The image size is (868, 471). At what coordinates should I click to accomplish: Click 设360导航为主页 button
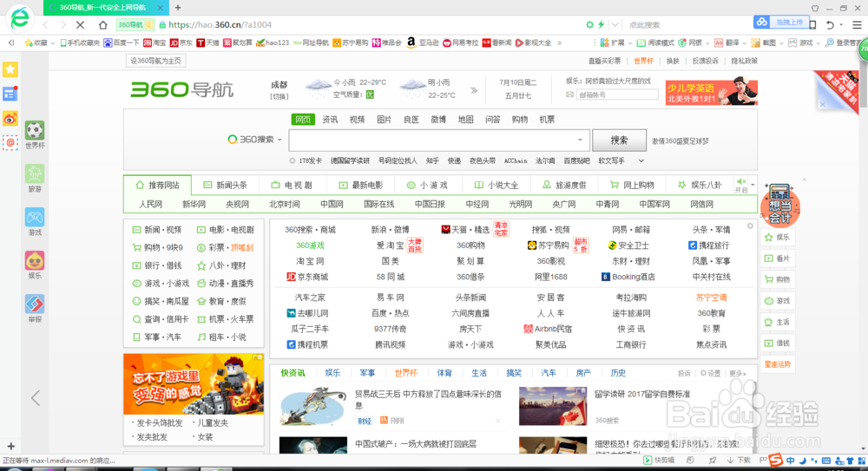click(155, 61)
